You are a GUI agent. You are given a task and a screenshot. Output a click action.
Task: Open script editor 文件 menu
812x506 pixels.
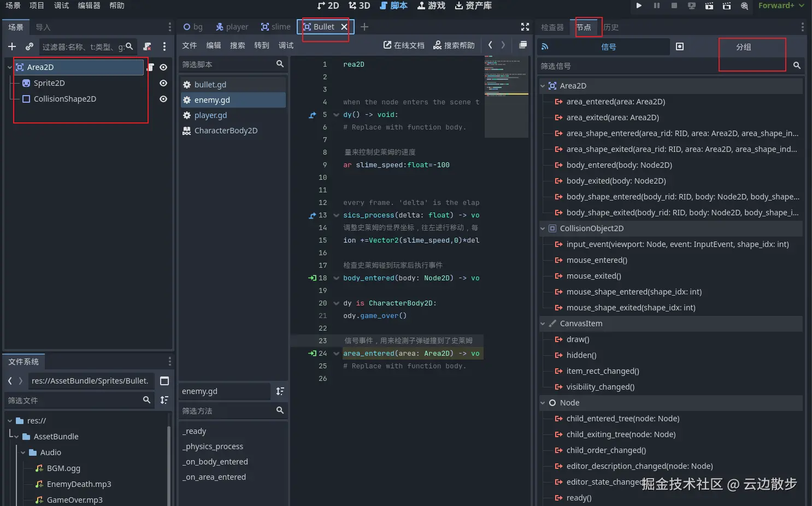pyautogui.click(x=190, y=45)
